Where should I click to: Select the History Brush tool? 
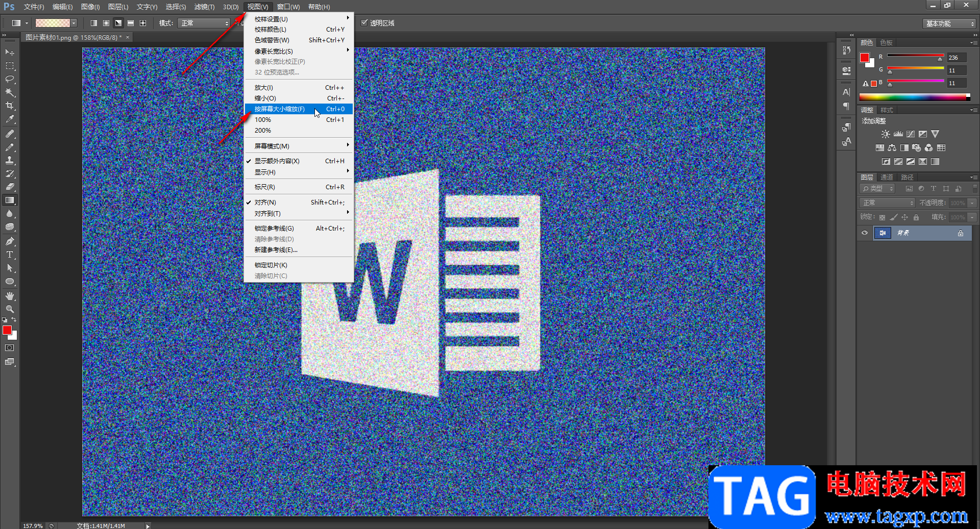[10, 173]
